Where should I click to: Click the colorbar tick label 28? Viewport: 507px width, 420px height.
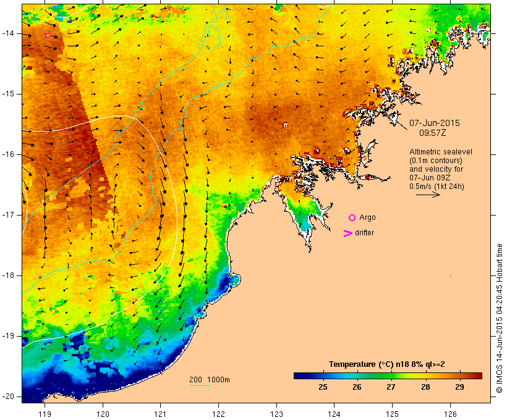point(425,387)
